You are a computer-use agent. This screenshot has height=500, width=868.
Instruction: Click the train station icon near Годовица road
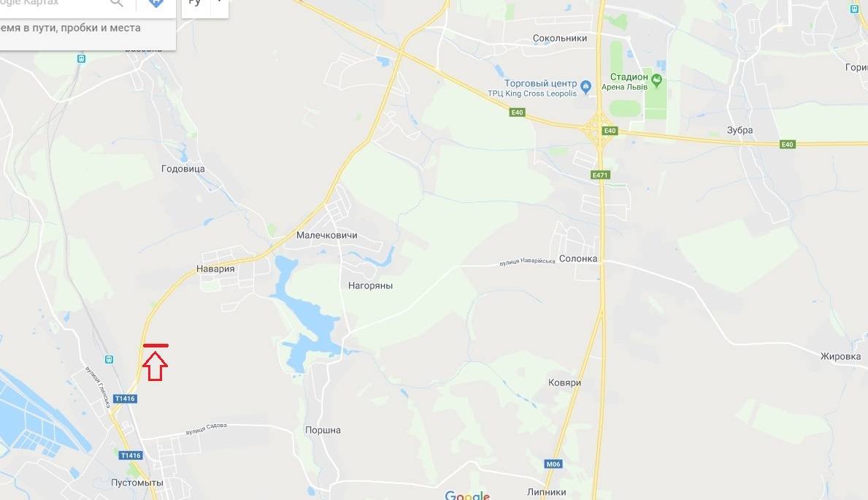(81, 58)
